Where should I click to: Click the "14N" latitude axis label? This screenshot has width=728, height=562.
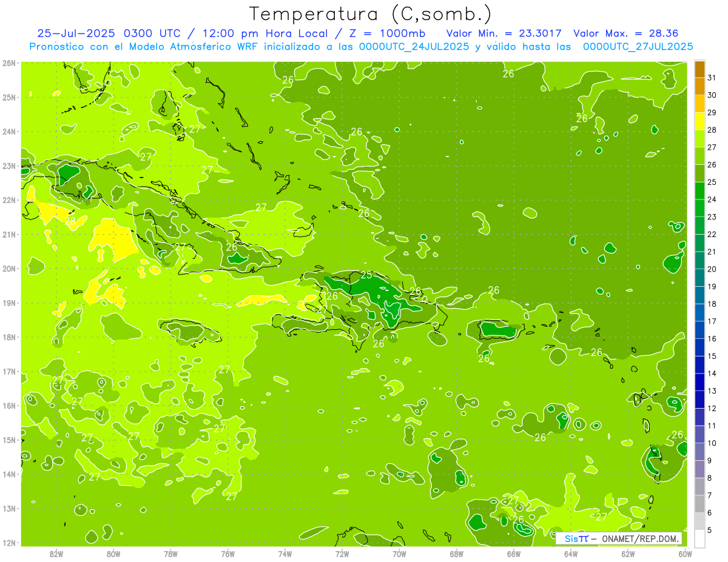click(8, 474)
